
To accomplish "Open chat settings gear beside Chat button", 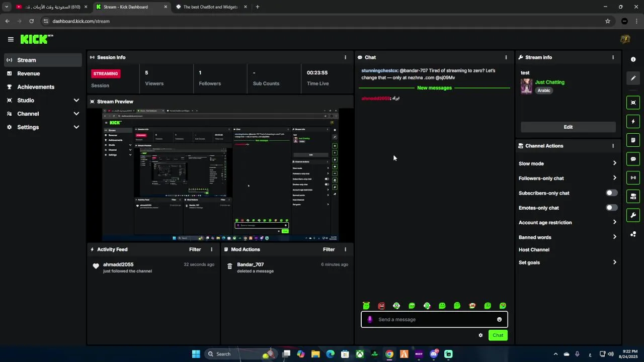I will tap(480, 335).
